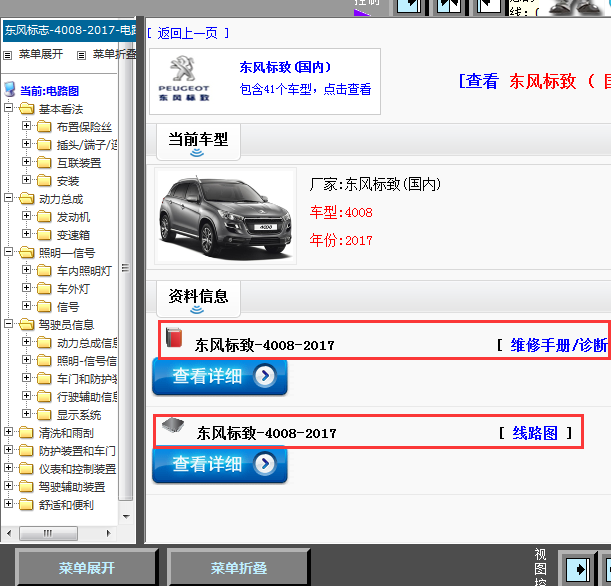Open the 资料信息 tab

pos(198,299)
